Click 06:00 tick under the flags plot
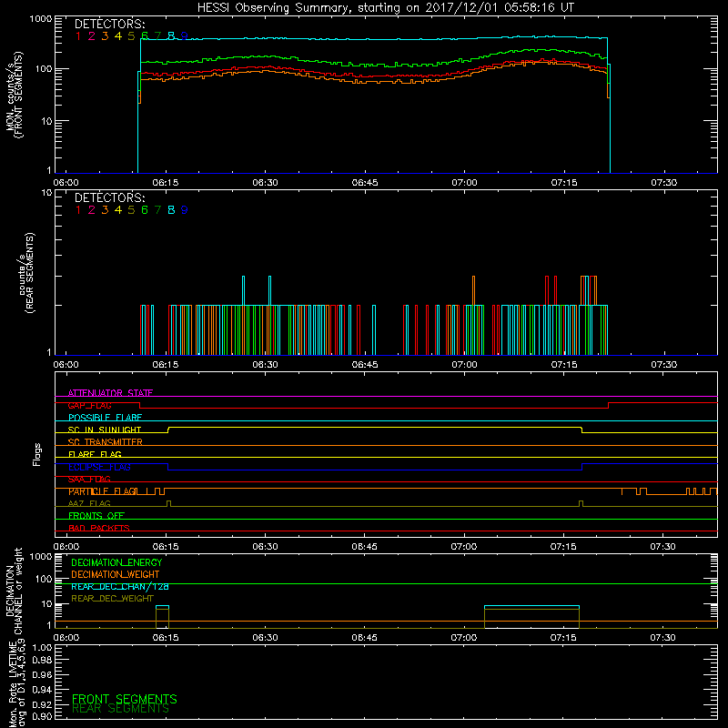Viewport: 728px width, 728px height. 66,547
